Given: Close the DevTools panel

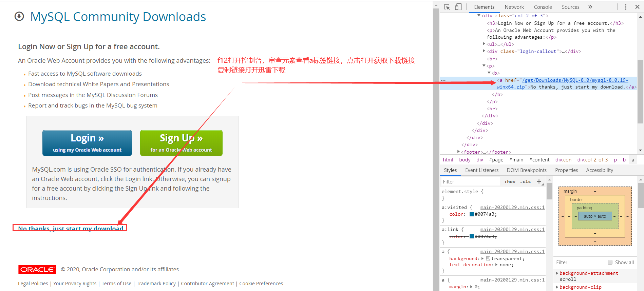Looking at the screenshot, I should pyautogui.click(x=637, y=7).
